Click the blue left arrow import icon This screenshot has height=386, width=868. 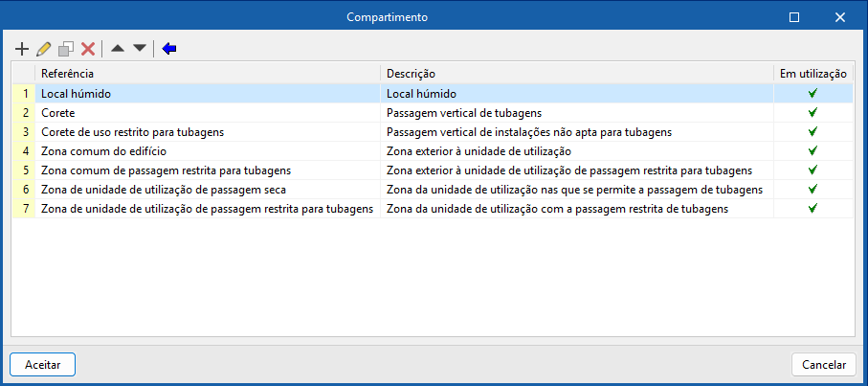coord(169,48)
